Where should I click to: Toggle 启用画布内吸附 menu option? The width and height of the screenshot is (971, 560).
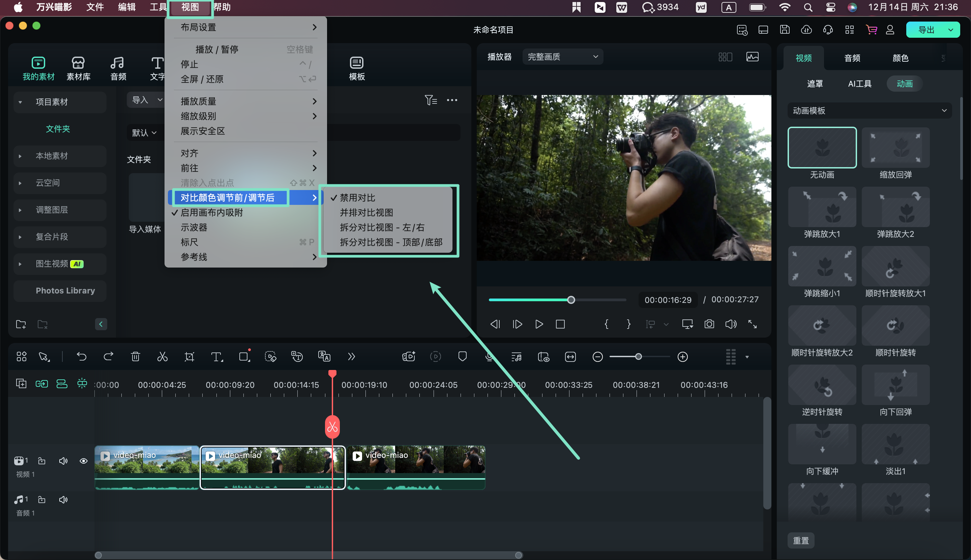(x=212, y=213)
